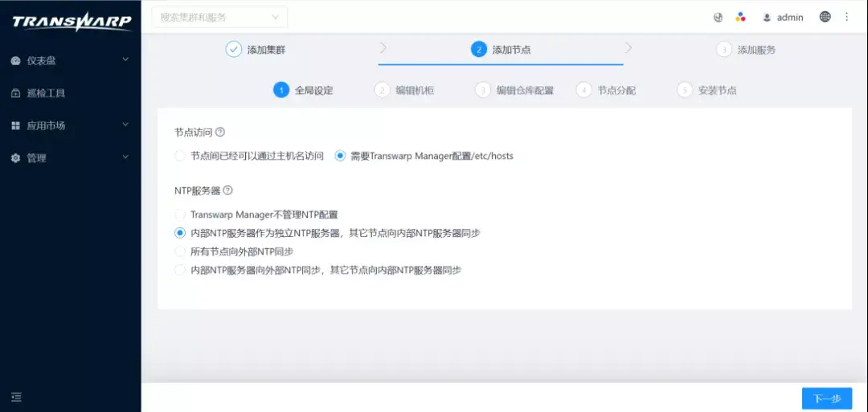Open 应用市场 sidebar menu
This screenshot has width=868, height=412.
click(x=70, y=126)
